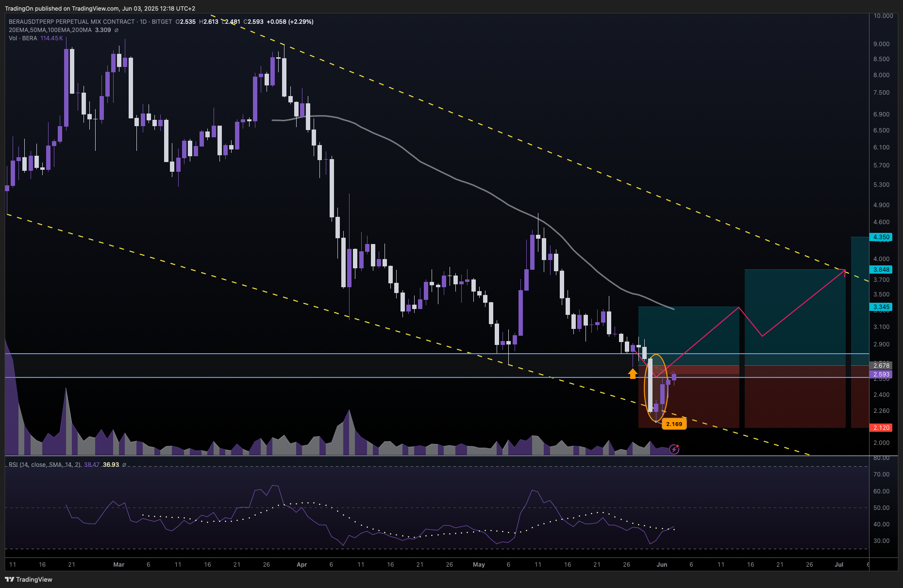Click the 9.000 price axis label

(x=882, y=44)
